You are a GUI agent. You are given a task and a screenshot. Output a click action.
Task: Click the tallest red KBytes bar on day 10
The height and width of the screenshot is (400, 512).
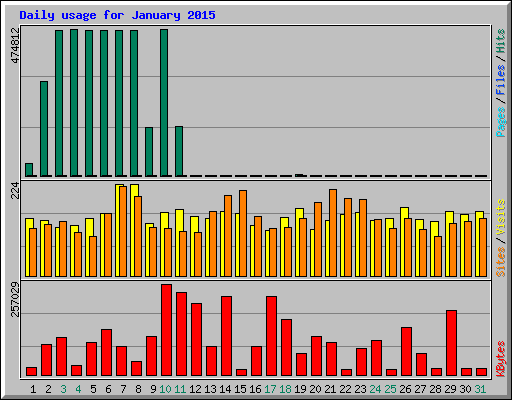click(x=167, y=330)
